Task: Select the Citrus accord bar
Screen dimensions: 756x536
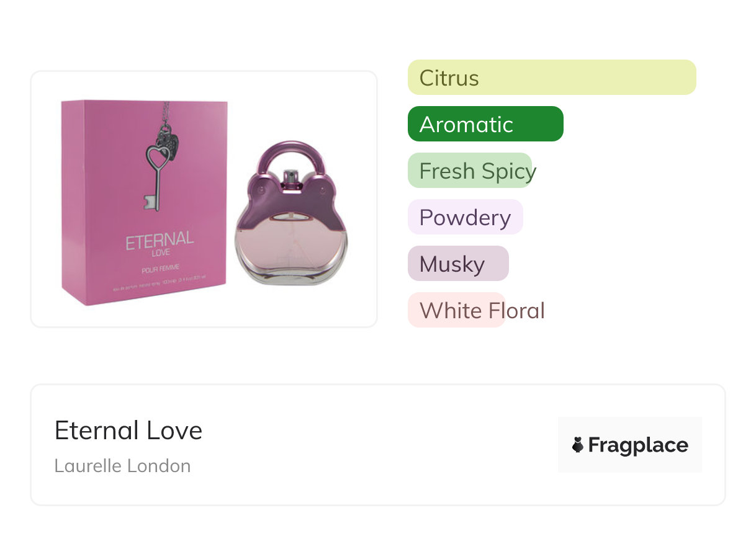Action: (x=552, y=78)
